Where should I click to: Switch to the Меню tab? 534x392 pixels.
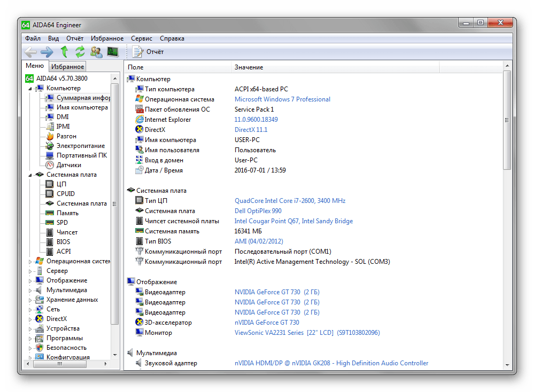(35, 66)
